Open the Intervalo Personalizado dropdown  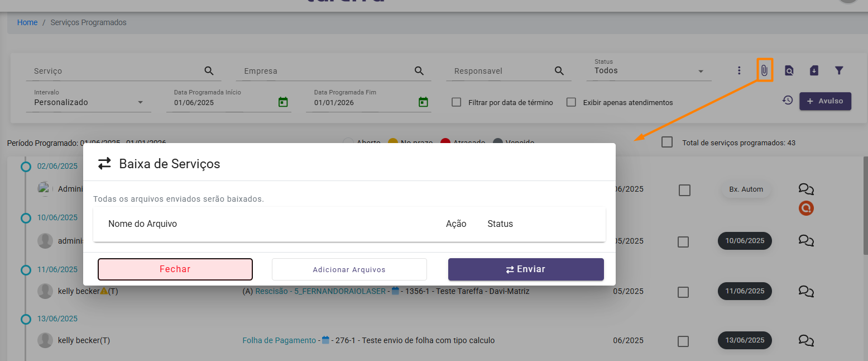(x=88, y=102)
